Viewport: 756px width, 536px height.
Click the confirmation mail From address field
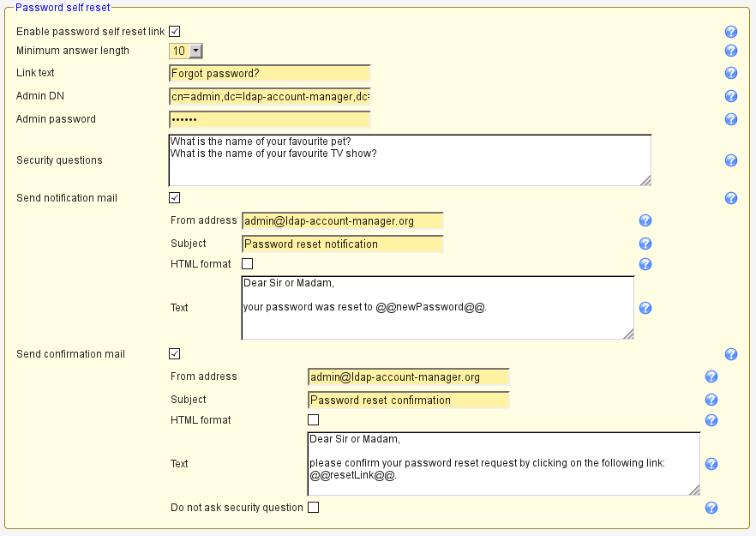click(408, 377)
